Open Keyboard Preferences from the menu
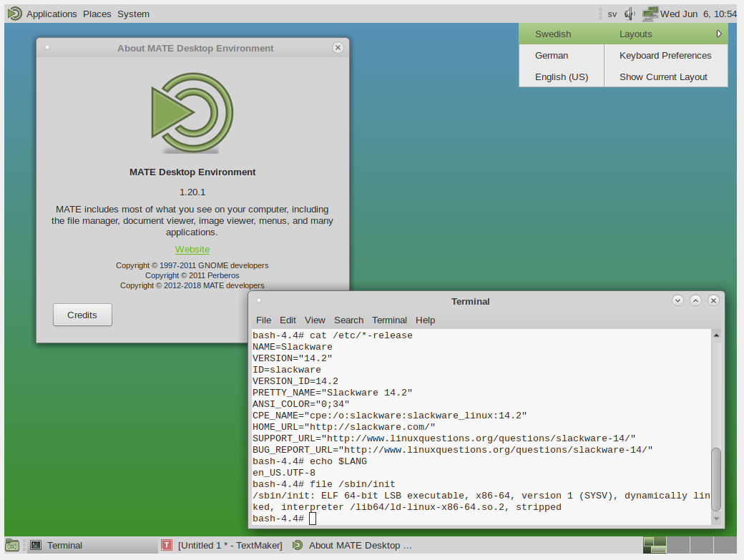The width and height of the screenshot is (744, 560). (x=665, y=55)
